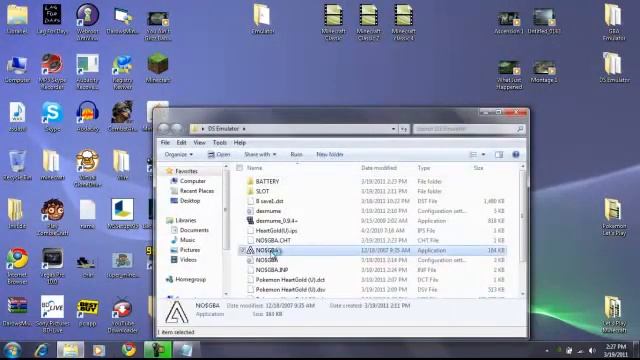Open the Organize dropdown menu
This screenshot has height=360, width=640.
(x=179, y=155)
